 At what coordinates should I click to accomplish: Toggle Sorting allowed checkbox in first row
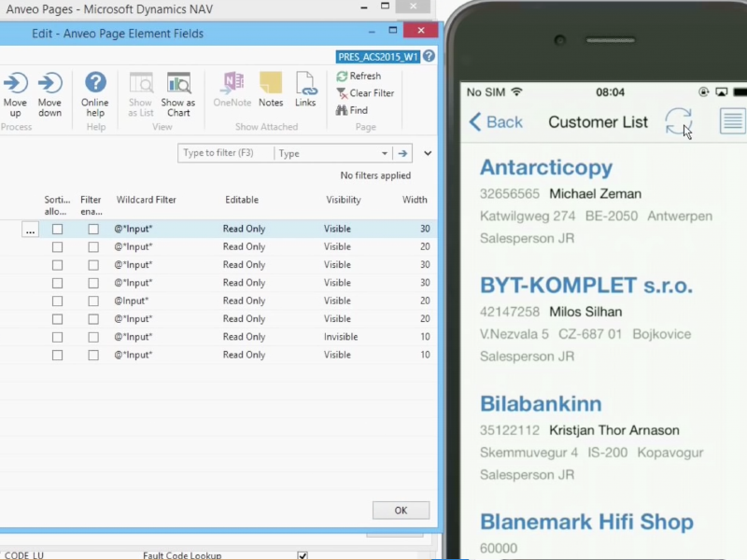tap(57, 229)
